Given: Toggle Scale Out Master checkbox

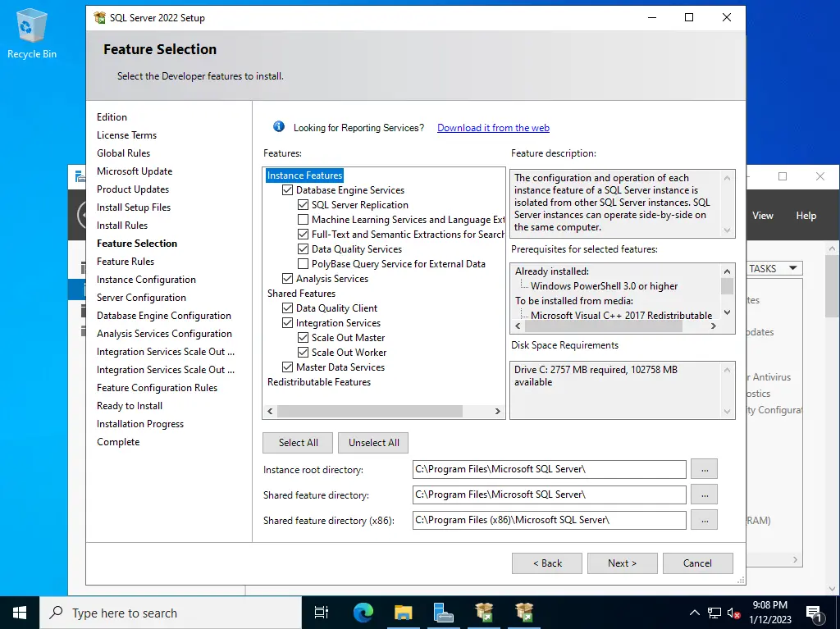Looking at the screenshot, I should tap(304, 338).
